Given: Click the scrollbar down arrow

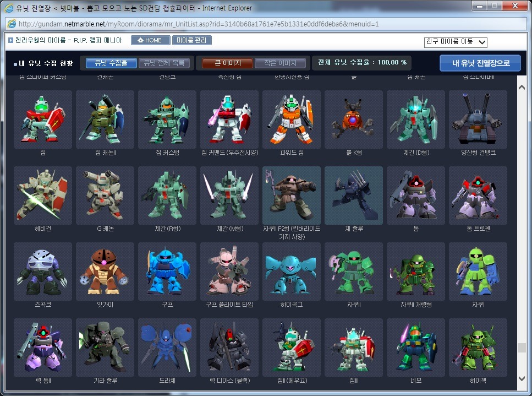Looking at the screenshot, I should click(x=522, y=378).
